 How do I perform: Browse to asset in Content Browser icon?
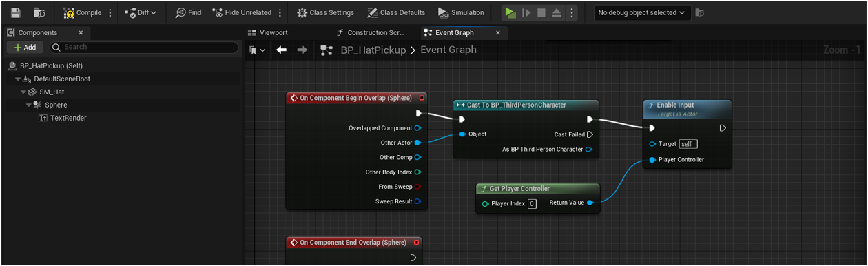pyautogui.click(x=40, y=12)
